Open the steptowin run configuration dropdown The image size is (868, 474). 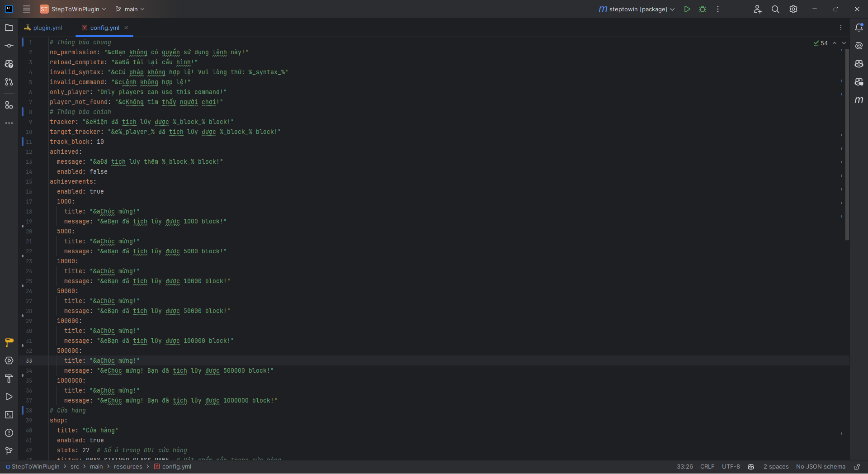[x=637, y=9]
